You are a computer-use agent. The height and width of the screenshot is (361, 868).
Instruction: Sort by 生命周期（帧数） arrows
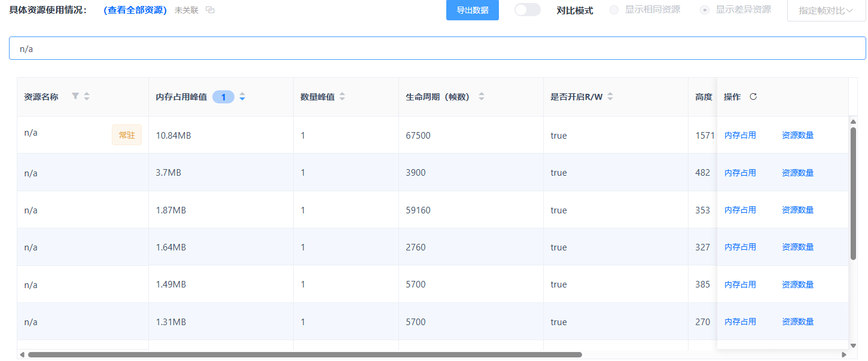point(482,96)
